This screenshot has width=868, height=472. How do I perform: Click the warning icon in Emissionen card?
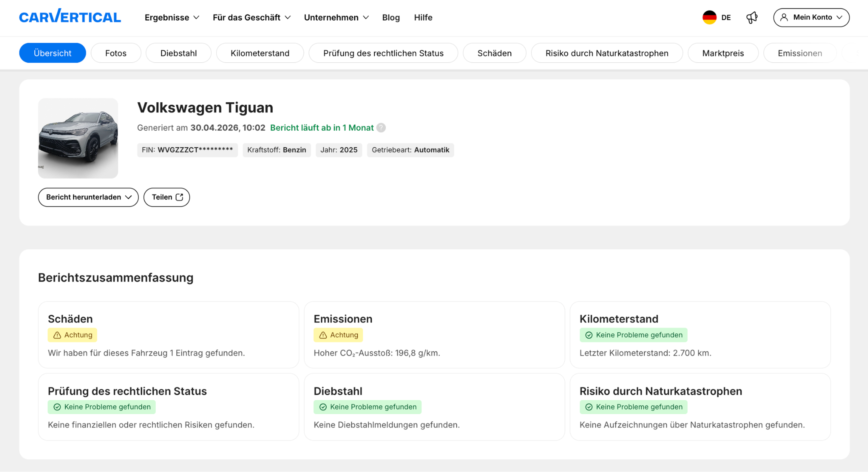(323, 335)
